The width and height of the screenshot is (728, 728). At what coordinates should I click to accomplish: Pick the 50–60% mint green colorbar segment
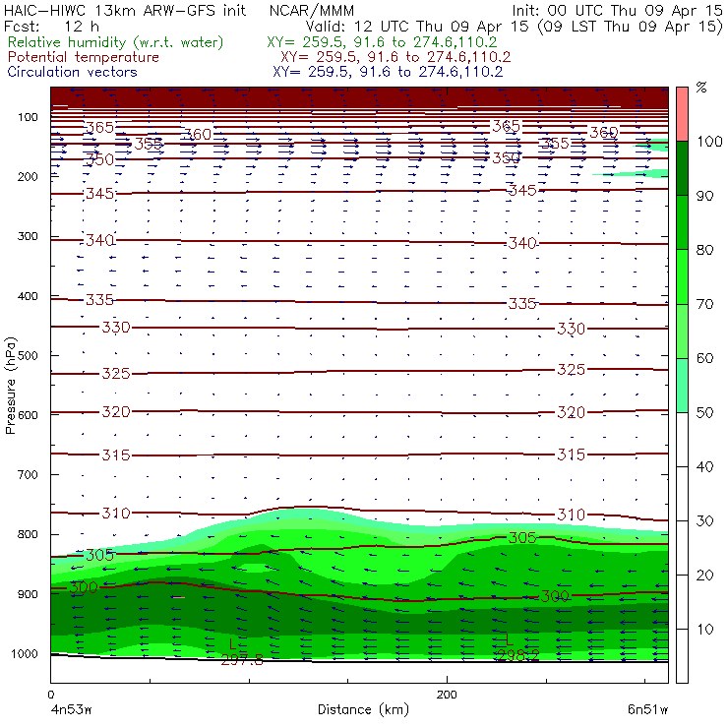[682, 386]
